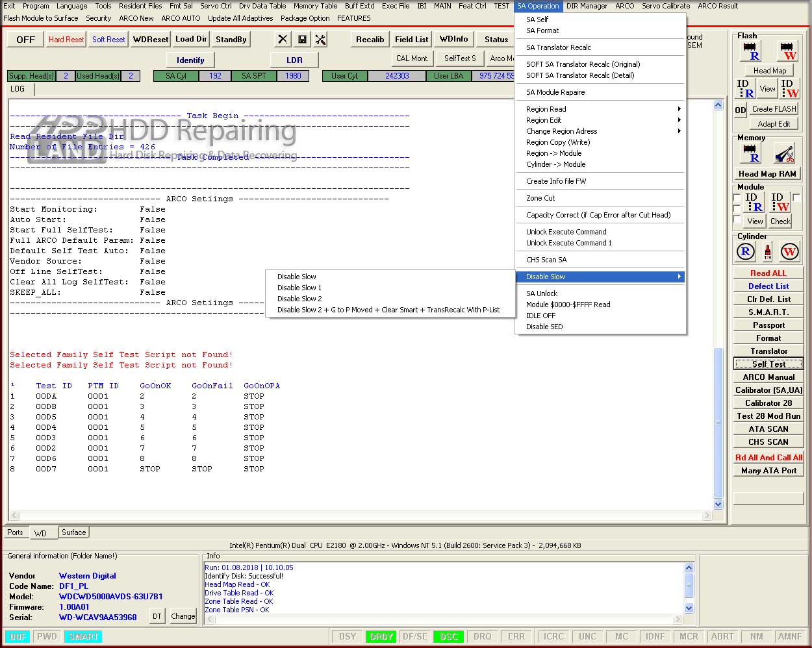Click the Memory read chip icon
Image resolution: width=812 pixels, height=648 pixels.
click(752, 153)
